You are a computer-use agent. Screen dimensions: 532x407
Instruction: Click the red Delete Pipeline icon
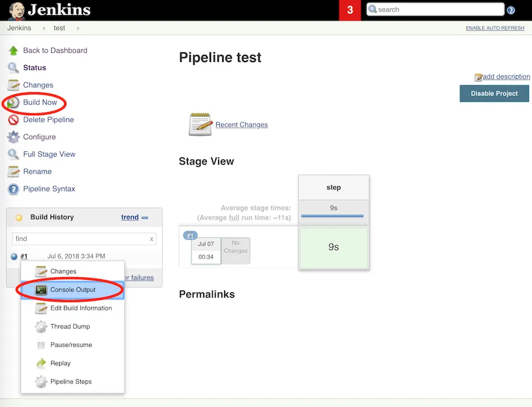pyautogui.click(x=13, y=120)
